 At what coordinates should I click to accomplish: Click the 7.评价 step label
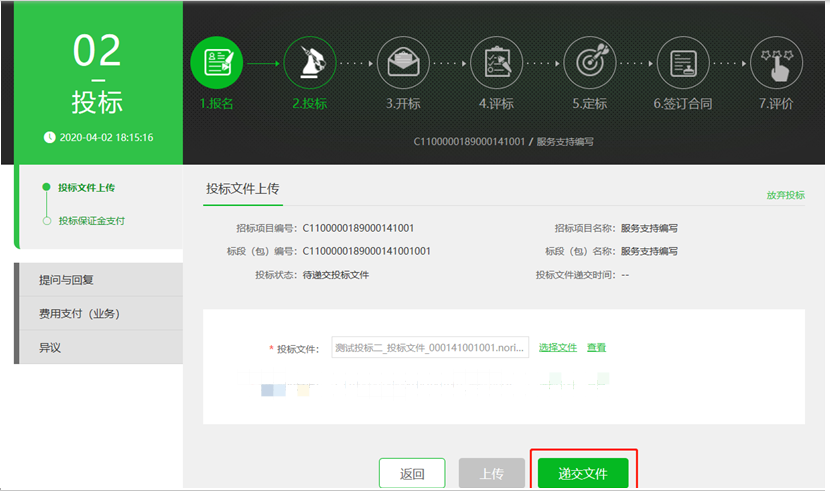tap(776, 104)
